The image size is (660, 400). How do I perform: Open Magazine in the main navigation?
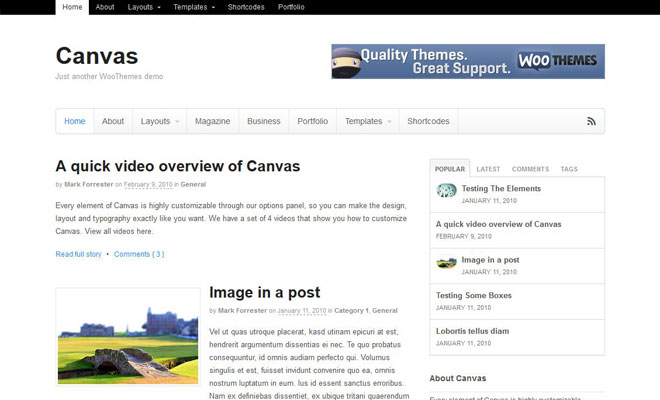click(212, 121)
